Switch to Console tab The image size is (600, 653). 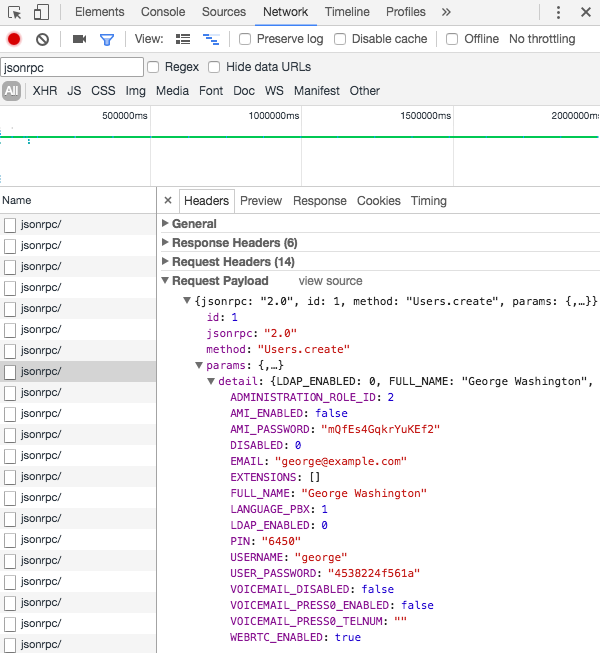(x=163, y=12)
